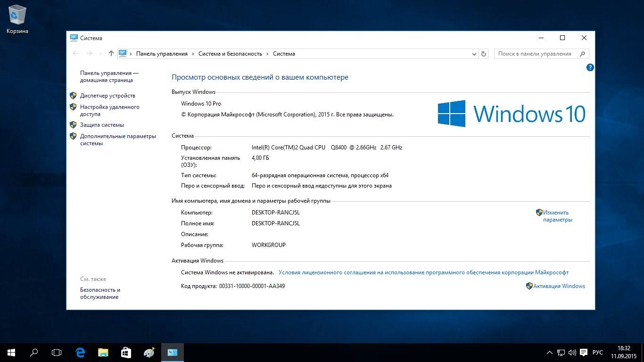Screen dimensions: 644x362
Task: Open Безопасность и обслуживание link
Action: (100, 293)
